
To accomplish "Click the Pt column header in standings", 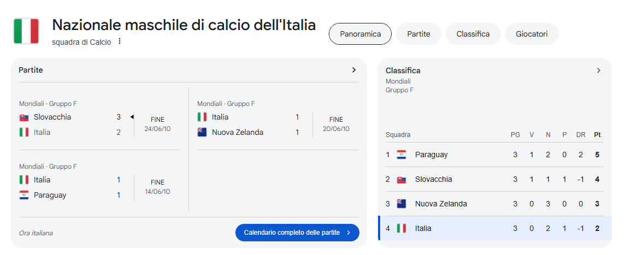I will point(597,135).
